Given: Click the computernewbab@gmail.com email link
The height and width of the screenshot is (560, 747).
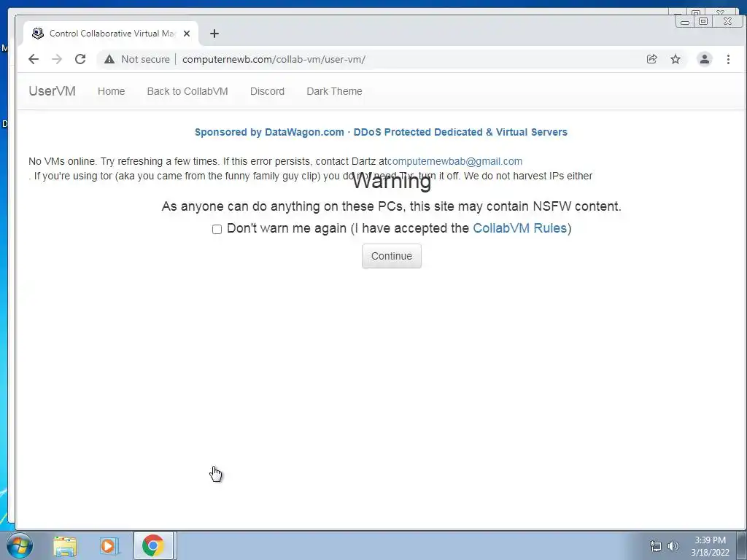Looking at the screenshot, I should point(454,161).
